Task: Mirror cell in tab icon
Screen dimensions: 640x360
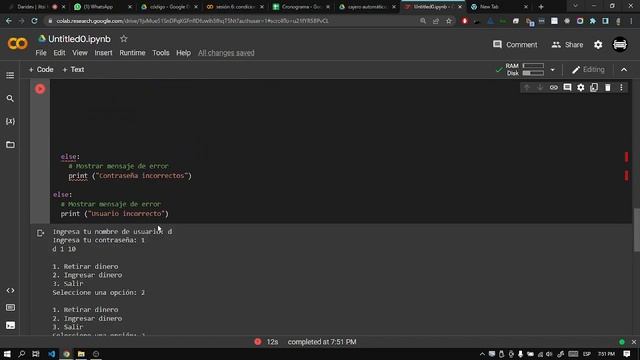Action: [594, 88]
